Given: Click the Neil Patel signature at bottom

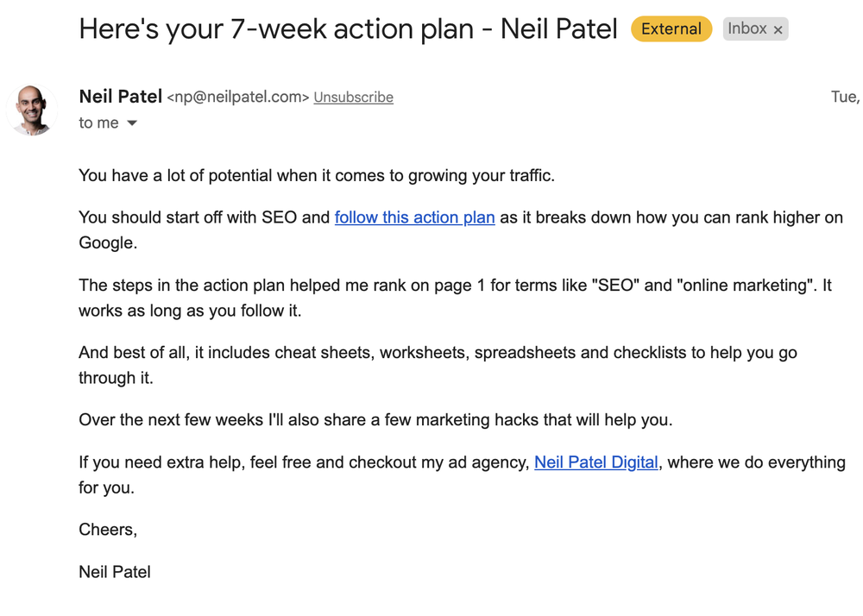Looking at the screenshot, I should (x=115, y=571).
